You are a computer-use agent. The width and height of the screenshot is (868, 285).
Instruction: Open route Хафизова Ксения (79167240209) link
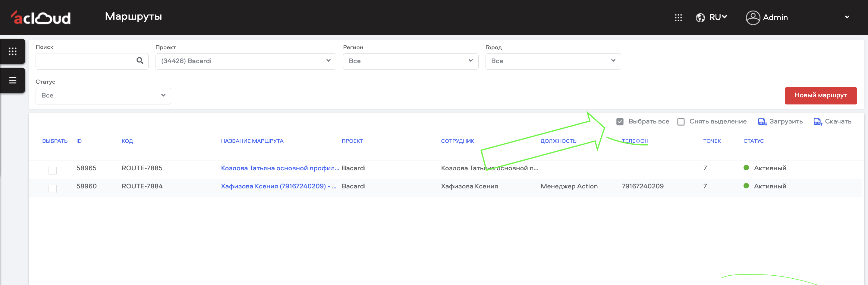point(278,186)
